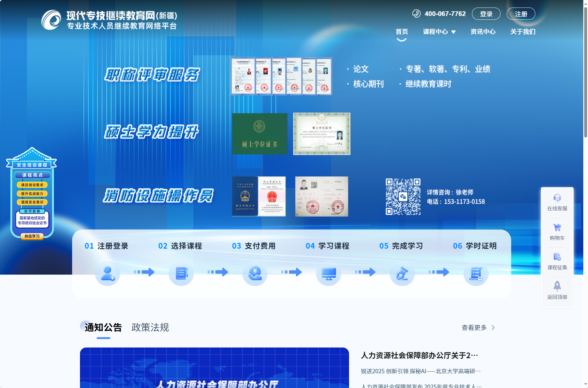588x388 pixels.
Task: Click the WeChat QR code image
Action: [403, 197]
